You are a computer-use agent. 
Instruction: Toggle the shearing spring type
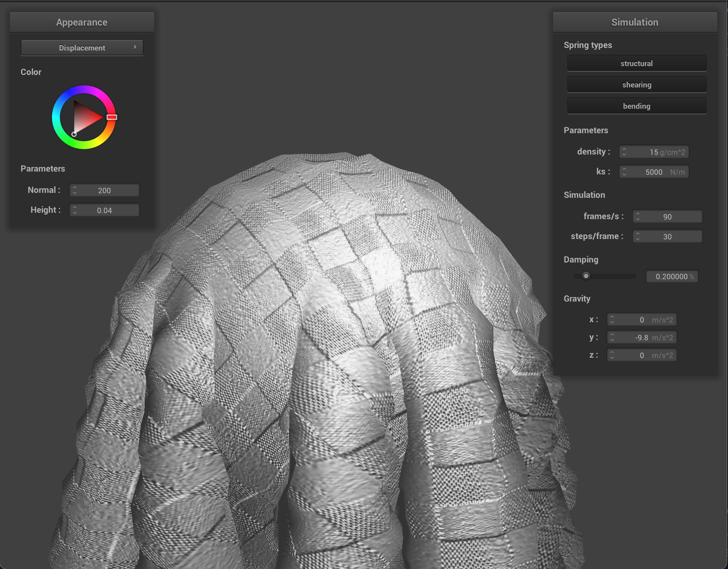tap(636, 84)
